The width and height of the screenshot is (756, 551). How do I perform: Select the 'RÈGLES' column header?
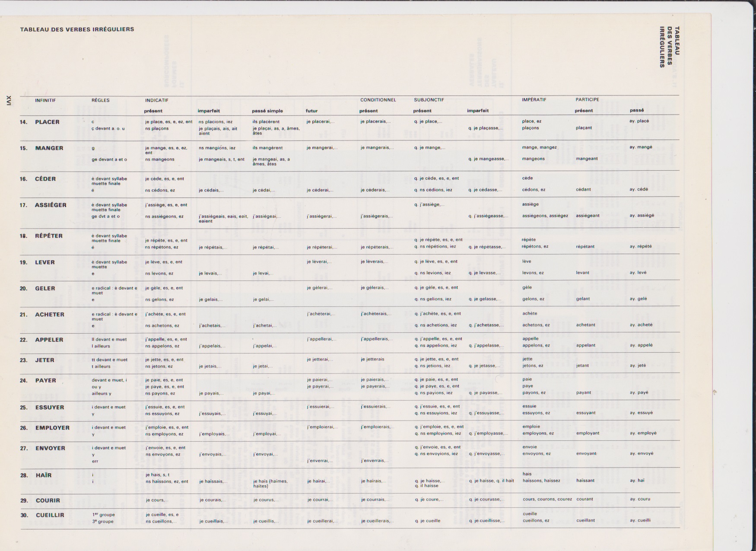pos(101,100)
